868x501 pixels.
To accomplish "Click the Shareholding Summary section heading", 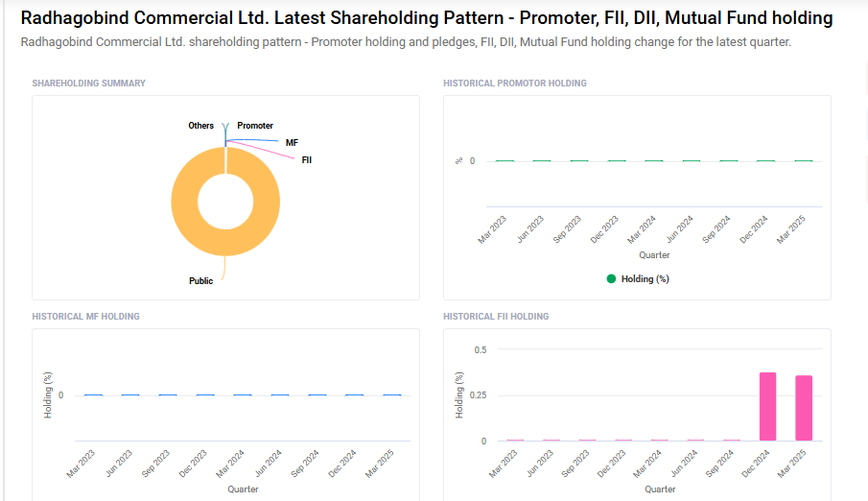I will pyautogui.click(x=88, y=83).
